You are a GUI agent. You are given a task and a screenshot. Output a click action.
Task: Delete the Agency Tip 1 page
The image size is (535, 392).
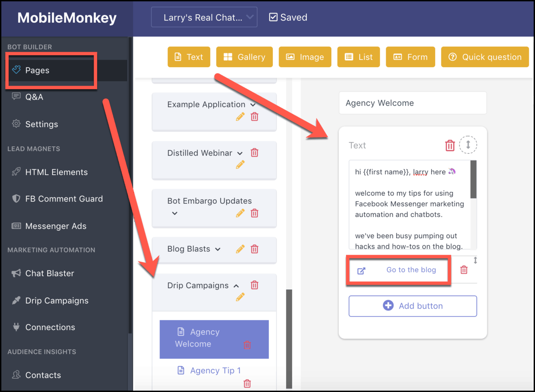tap(247, 383)
